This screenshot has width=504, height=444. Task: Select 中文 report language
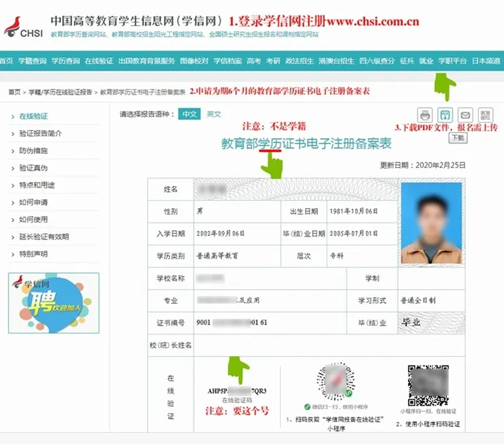click(x=190, y=114)
